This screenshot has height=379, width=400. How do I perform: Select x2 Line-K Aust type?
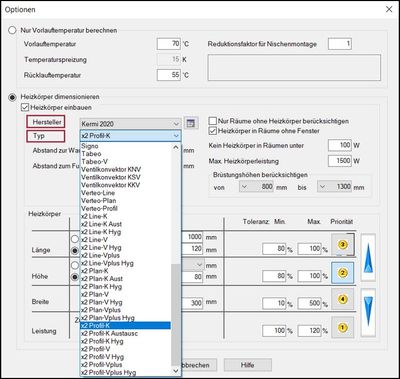click(125, 224)
